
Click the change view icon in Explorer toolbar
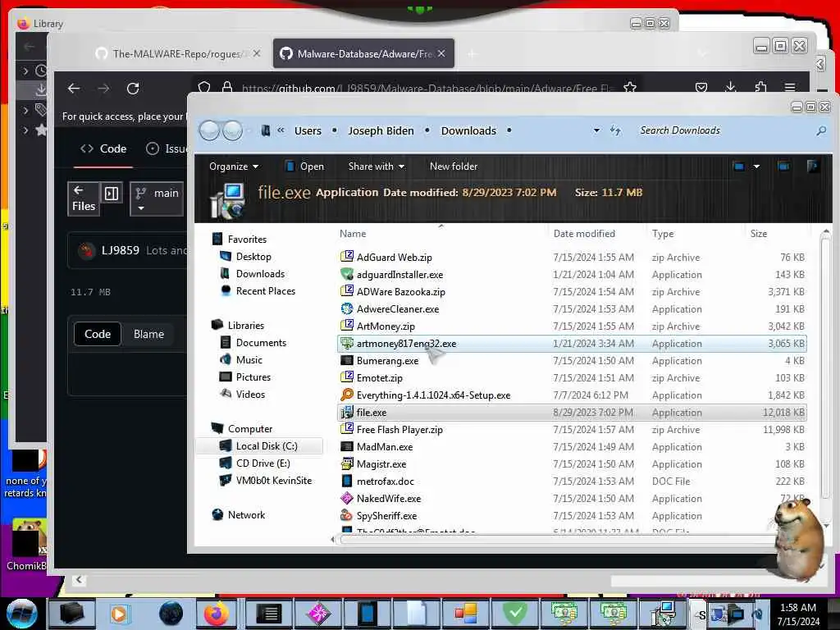point(738,166)
